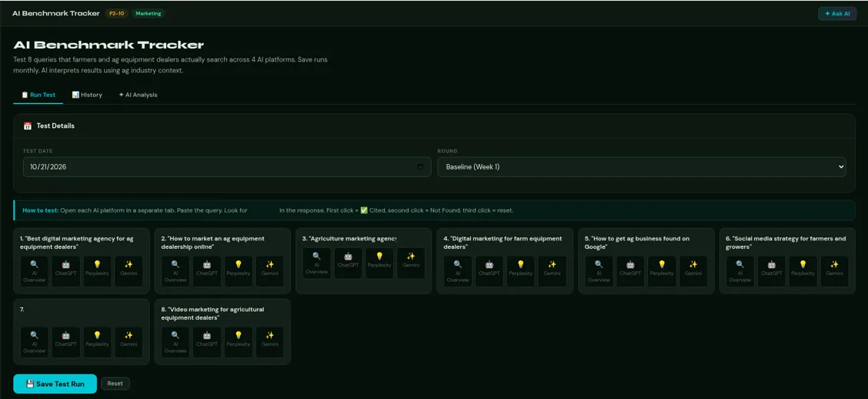The width and height of the screenshot is (868, 399).
Task: Toggle Perplexity for query 2
Action: 239,271
